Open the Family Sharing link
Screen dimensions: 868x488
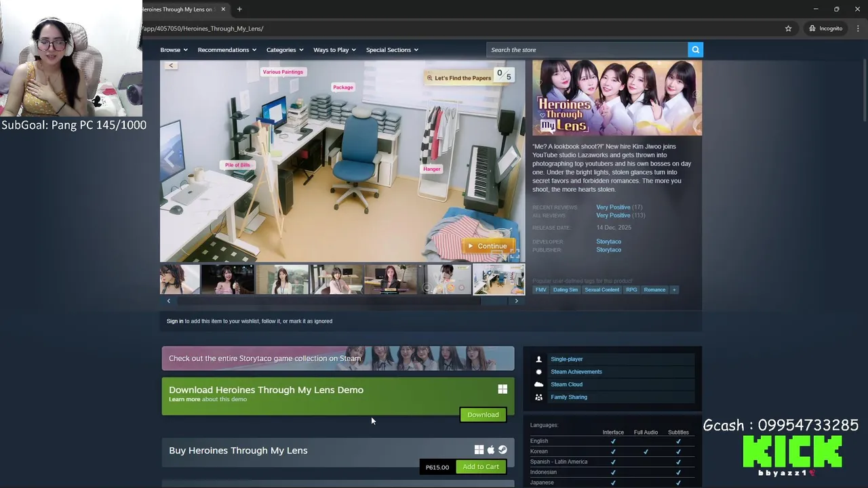569,397
